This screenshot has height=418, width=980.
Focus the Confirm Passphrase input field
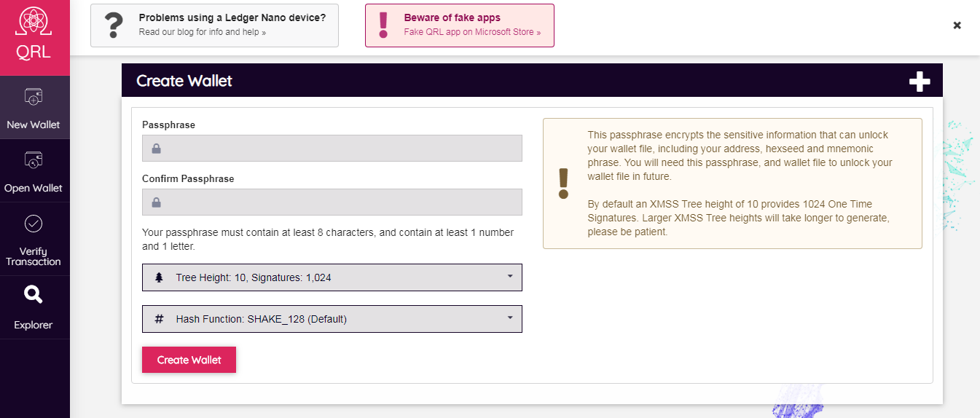click(332, 202)
